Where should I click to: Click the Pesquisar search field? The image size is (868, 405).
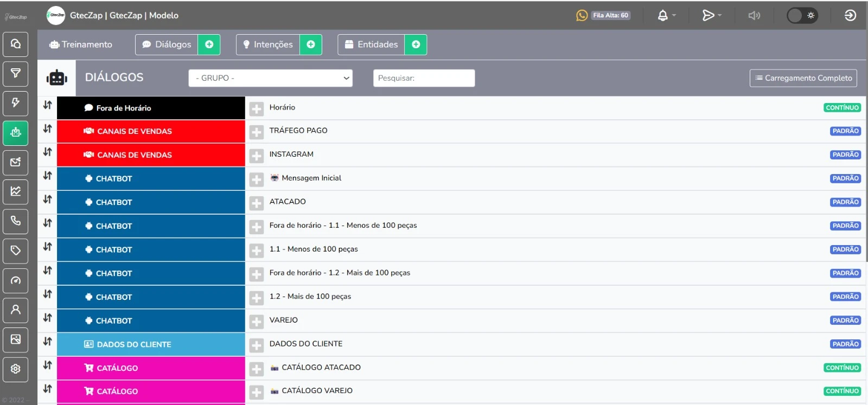tap(424, 78)
